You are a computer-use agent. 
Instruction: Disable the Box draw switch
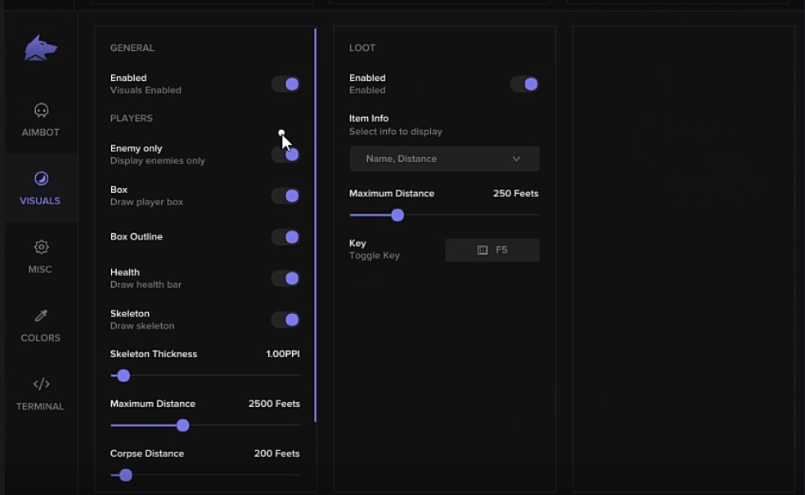286,196
